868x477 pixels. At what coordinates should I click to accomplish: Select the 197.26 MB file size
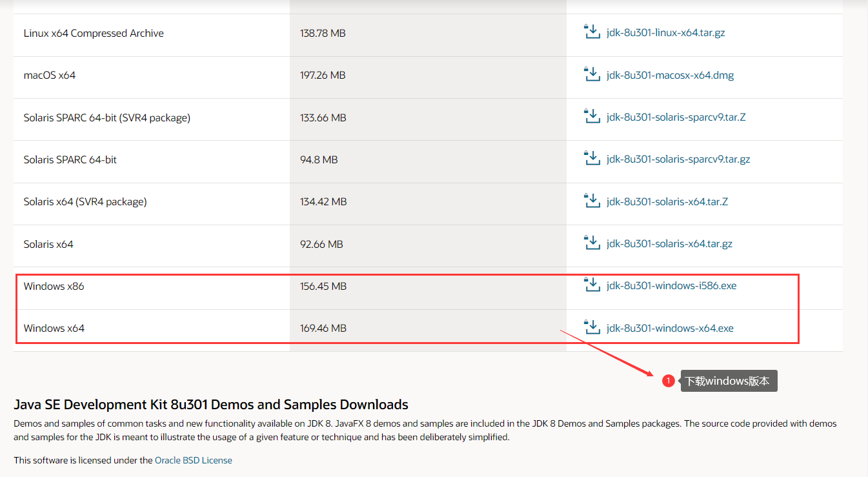[323, 76]
